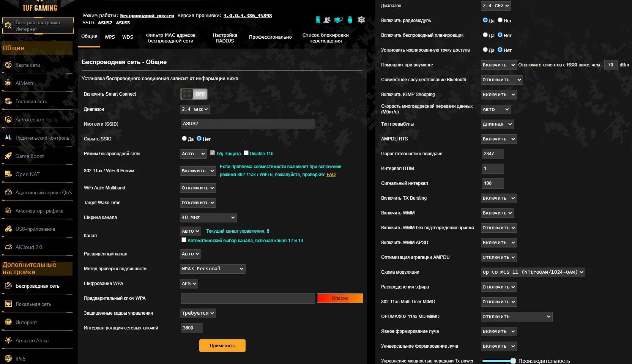632x364 pixels.
Task: Adjust the Tx power slider
Action: point(499,361)
